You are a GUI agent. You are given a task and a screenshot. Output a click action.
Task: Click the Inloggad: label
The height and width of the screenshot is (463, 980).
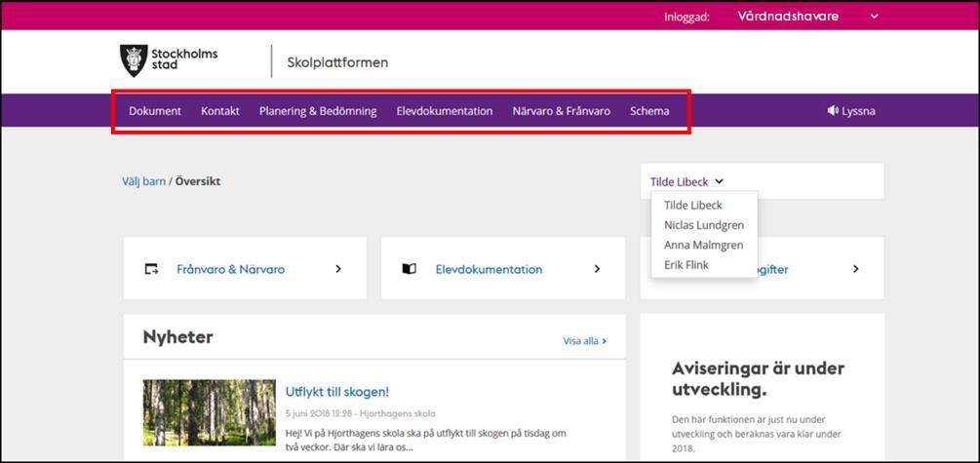(686, 17)
